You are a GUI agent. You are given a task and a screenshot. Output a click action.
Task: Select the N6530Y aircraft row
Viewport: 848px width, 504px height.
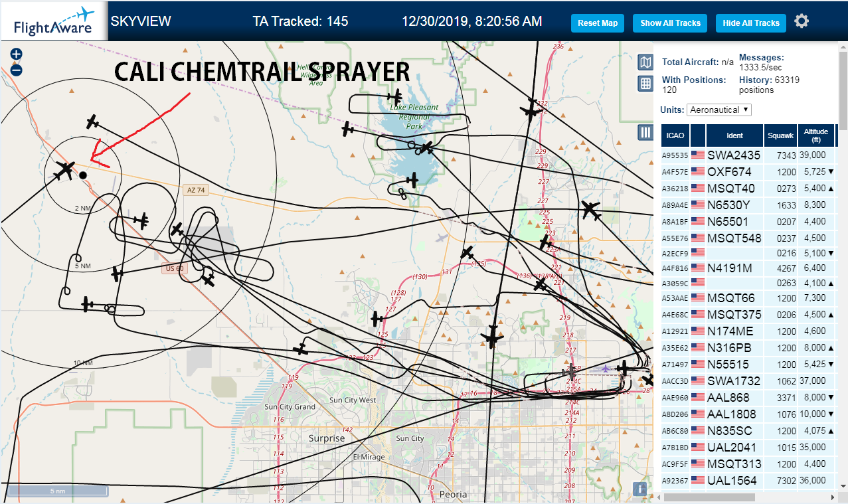point(748,205)
